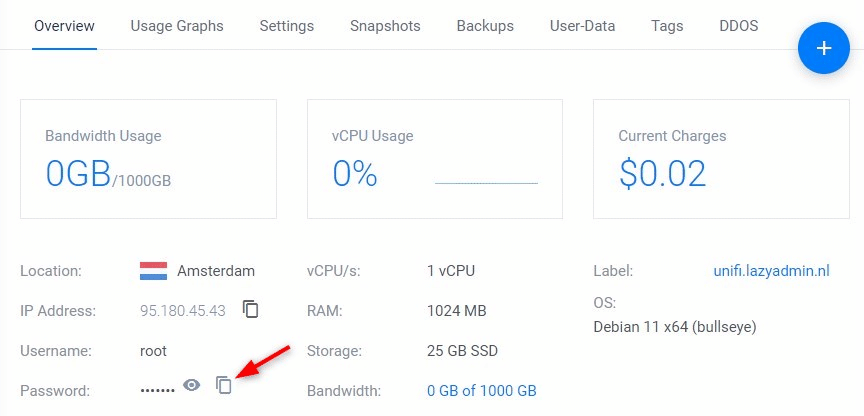Select the IP address 95.180.45.43 text
The height and width of the screenshot is (416, 864).
pyautogui.click(x=182, y=311)
